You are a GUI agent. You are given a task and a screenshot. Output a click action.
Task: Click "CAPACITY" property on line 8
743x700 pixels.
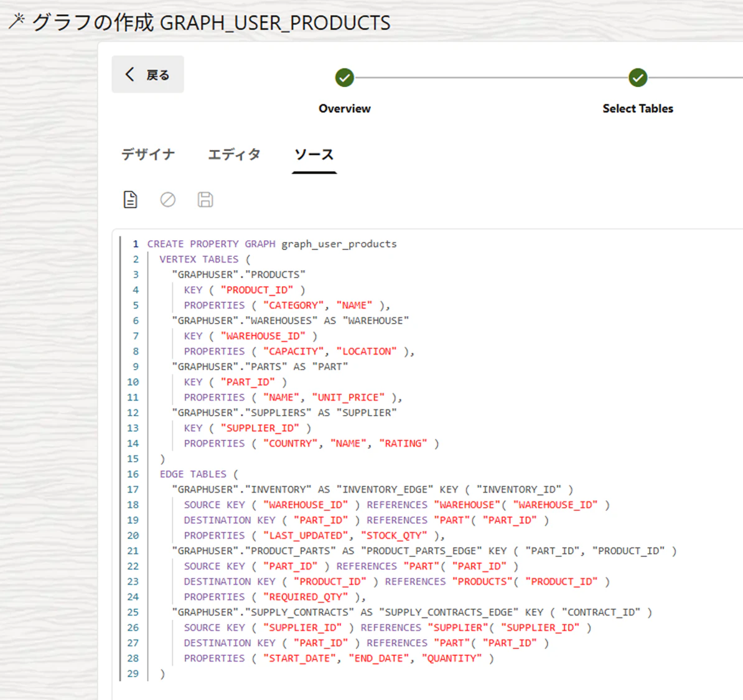pyautogui.click(x=293, y=351)
